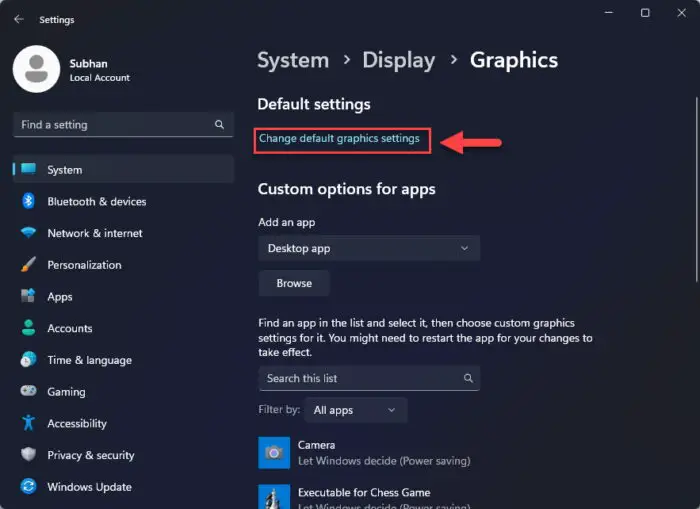Expand the Desktop app dropdown
The height and width of the screenshot is (509, 700).
click(x=369, y=248)
